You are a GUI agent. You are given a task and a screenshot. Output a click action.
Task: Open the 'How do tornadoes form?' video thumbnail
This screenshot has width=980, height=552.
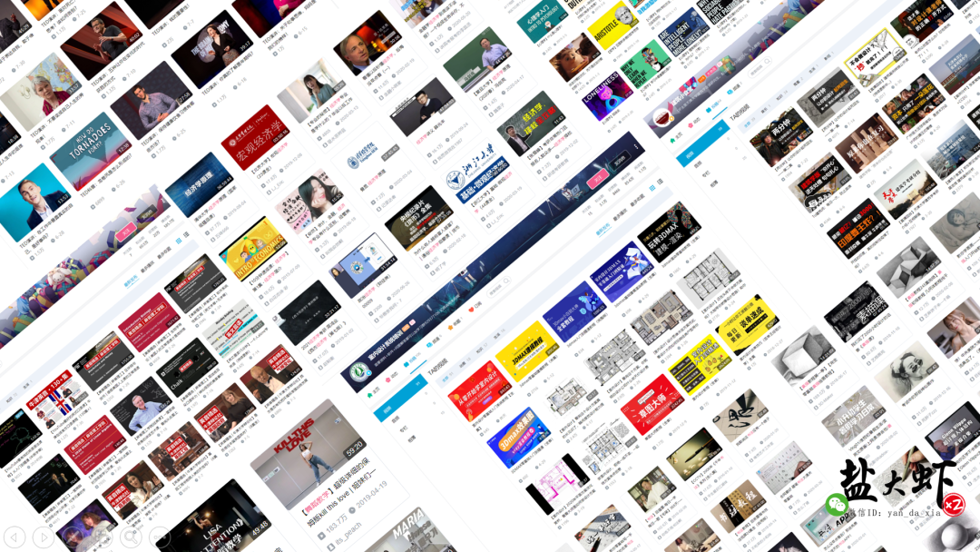tap(92, 152)
